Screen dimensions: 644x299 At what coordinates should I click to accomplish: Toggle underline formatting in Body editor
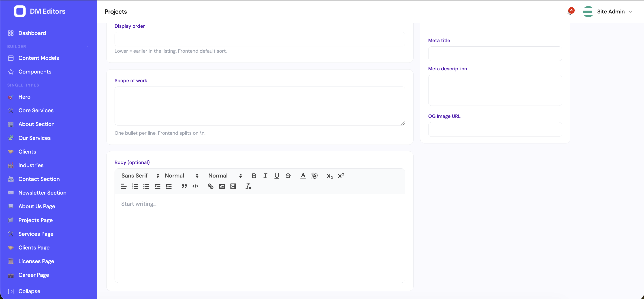tap(277, 176)
